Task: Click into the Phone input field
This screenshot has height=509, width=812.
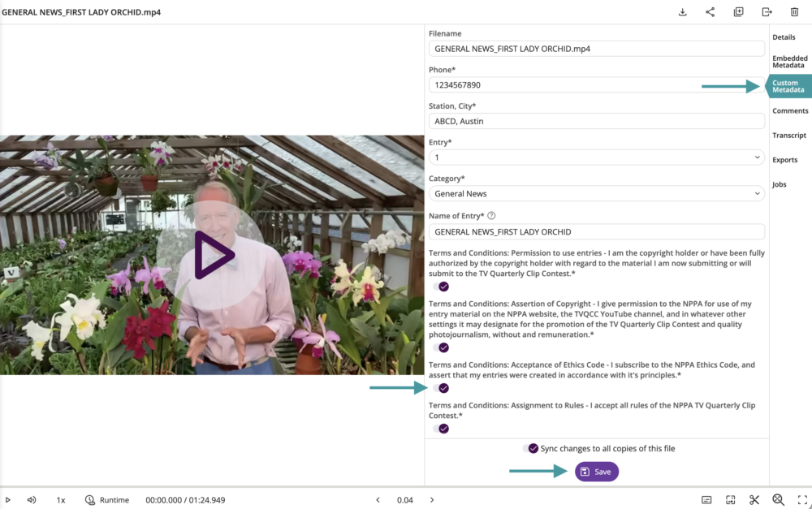Action: (x=596, y=85)
